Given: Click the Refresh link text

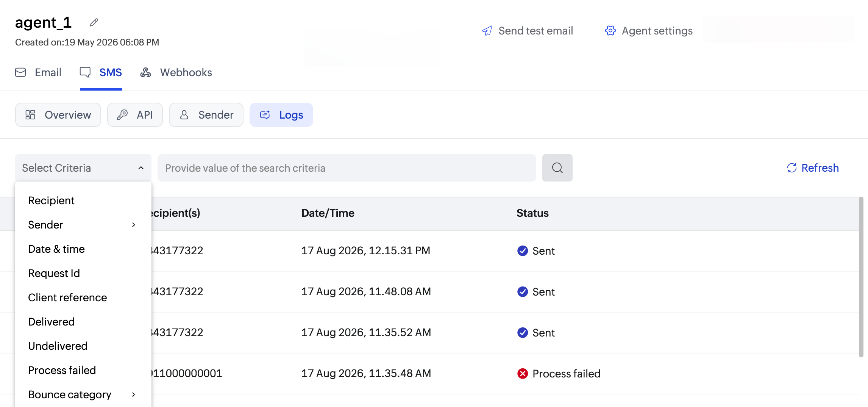Looking at the screenshot, I should tap(820, 168).
